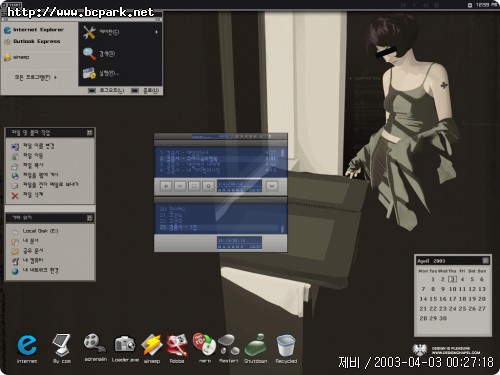Launch adrenalin from the dock
The image size is (500, 375).
point(95,344)
